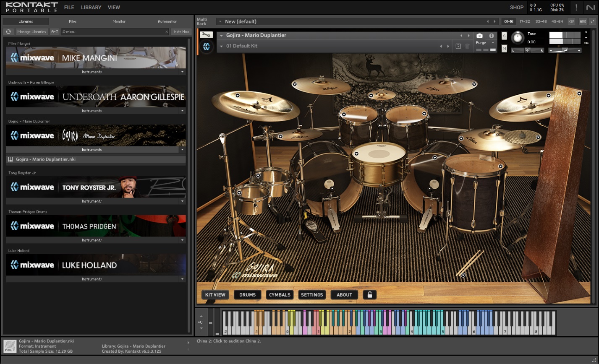Toggle A-Z library sorting
The image size is (599, 364).
point(55,31)
